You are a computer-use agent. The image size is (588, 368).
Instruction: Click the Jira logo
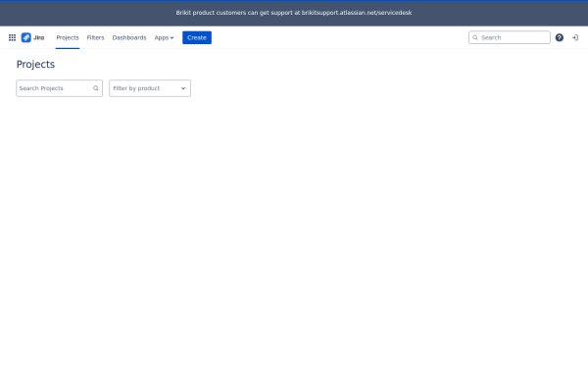(32, 37)
